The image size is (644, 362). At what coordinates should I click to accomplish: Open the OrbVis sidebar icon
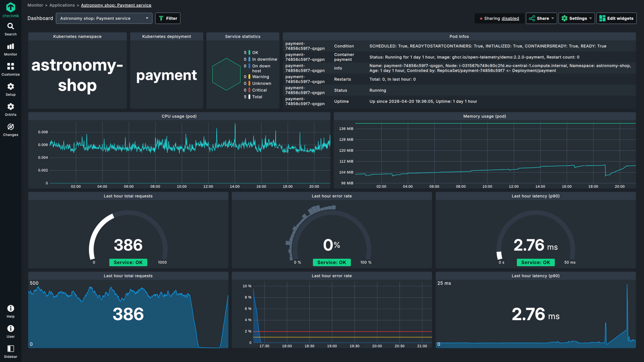click(10, 107)
